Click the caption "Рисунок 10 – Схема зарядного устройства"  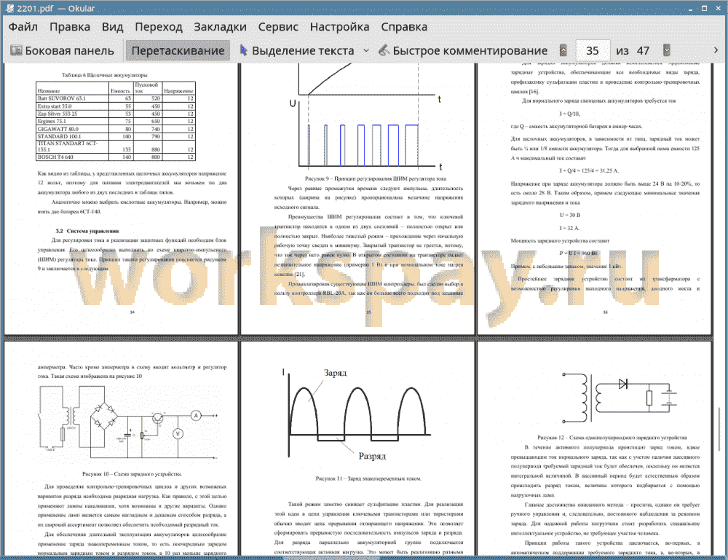(x=132, y=474)
